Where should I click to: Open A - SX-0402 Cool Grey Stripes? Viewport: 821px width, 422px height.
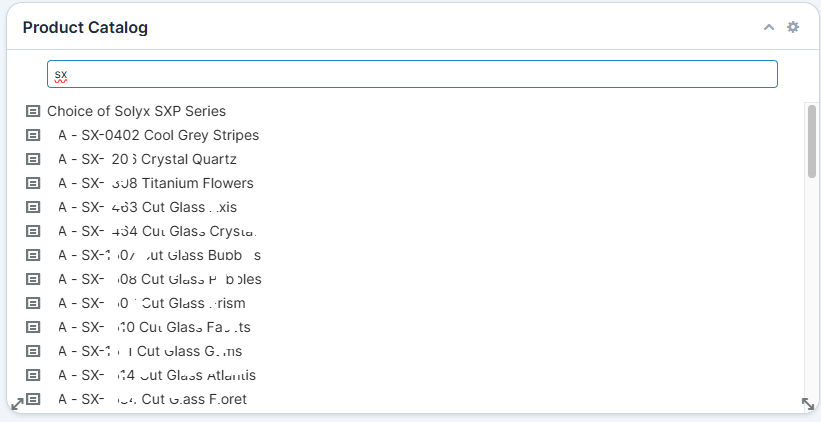(158, 135)
